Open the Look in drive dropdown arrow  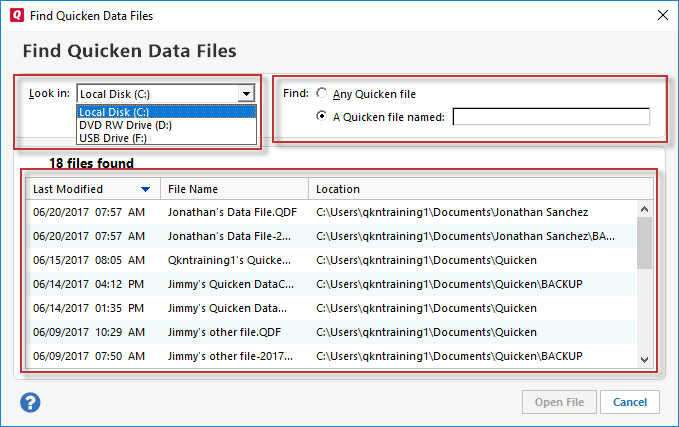tap(246, 94)
